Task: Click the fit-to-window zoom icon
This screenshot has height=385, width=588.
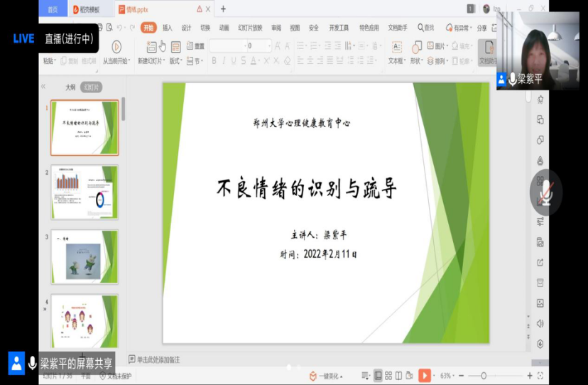Action: (x=541, y=375)
